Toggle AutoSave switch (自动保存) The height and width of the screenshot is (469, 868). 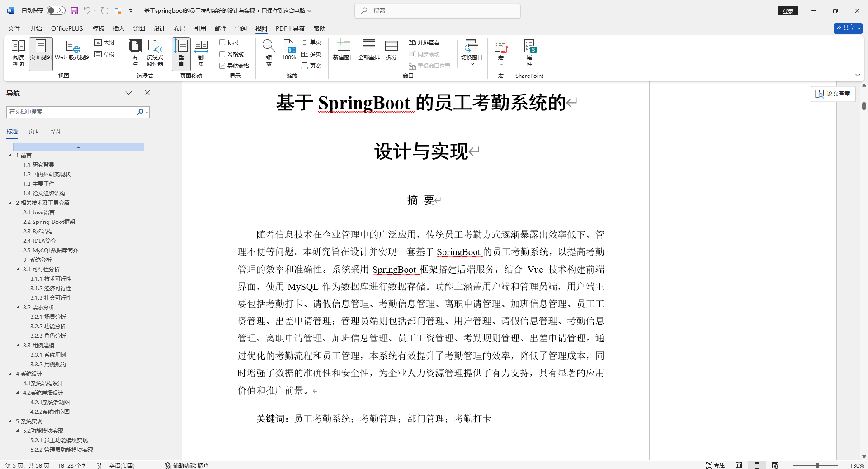pos(56,10)
